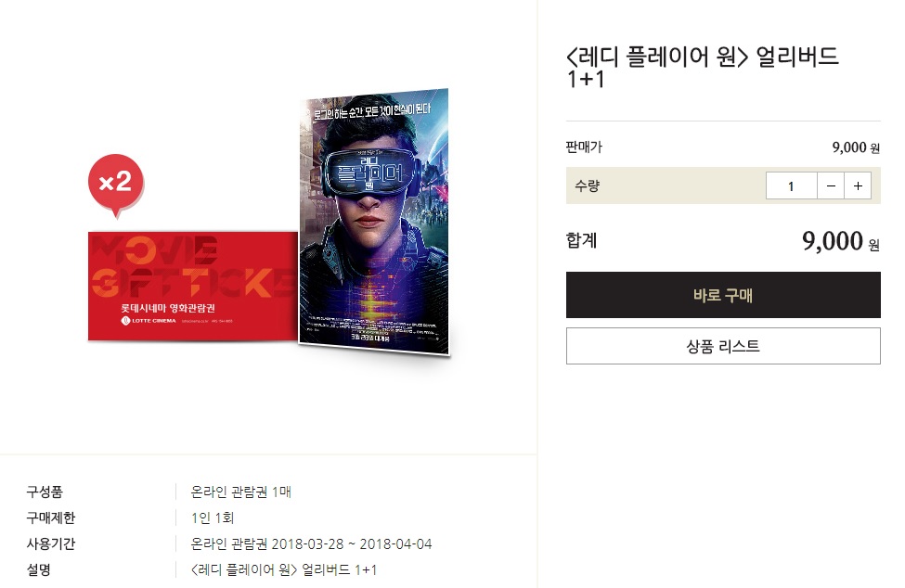This screenshot has height=588, width=905.
Task: Click the 합계 total amount 9,000 원
Action: 841,241
